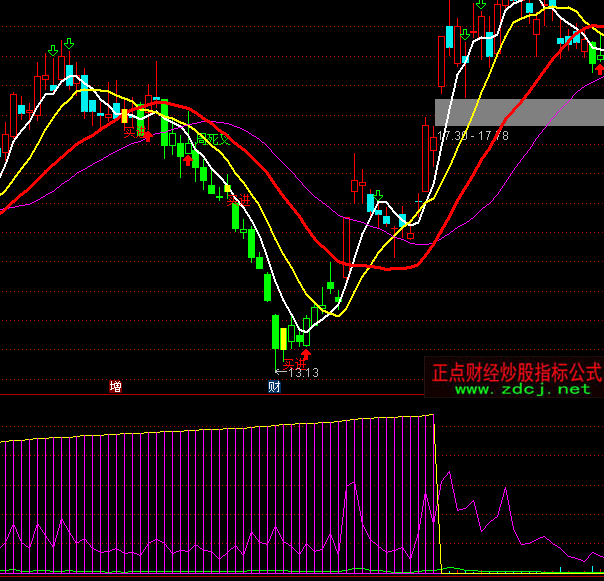This screenshot has width=604, height=581.
Task: Click the grey price range bar
Action: pyautogui.click(x=518, y=112)
